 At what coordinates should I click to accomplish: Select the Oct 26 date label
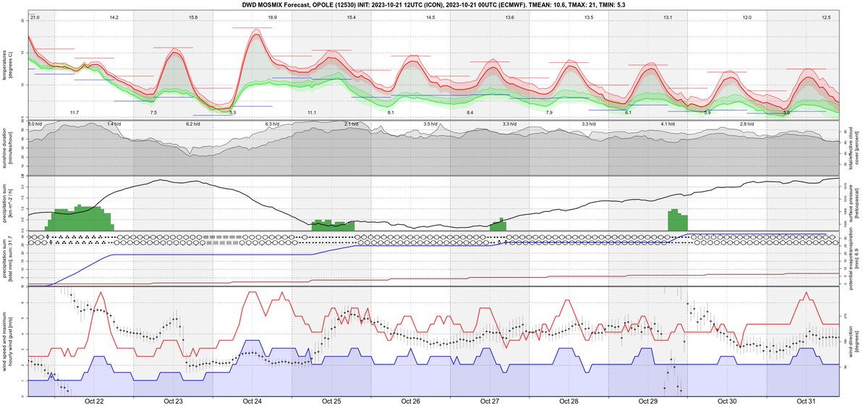411,401
